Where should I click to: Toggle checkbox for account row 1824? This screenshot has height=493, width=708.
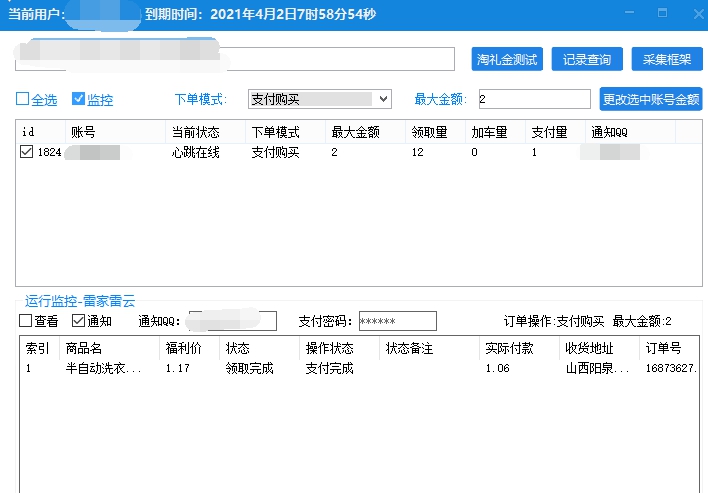click(26, 152)
